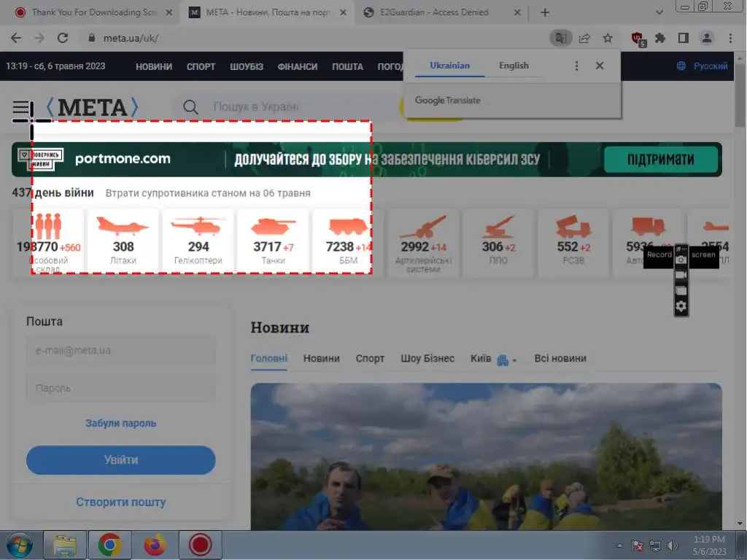This screenshot has width=747, height=560.
Task: Open Windows Start button
Action: coord(19,545)
